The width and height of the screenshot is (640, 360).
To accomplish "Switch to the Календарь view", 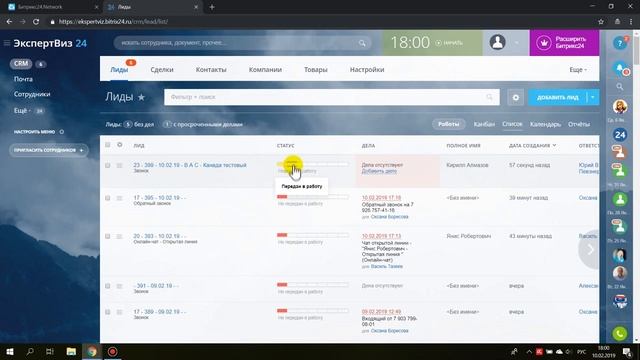I will pyautogui.click(x=545, y=124).
